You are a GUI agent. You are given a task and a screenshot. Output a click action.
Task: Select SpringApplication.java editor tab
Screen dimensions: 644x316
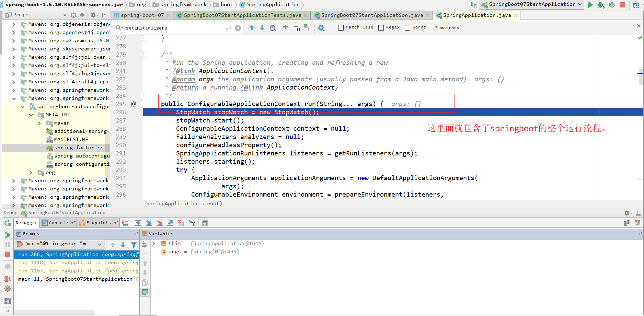pos(477,15)
